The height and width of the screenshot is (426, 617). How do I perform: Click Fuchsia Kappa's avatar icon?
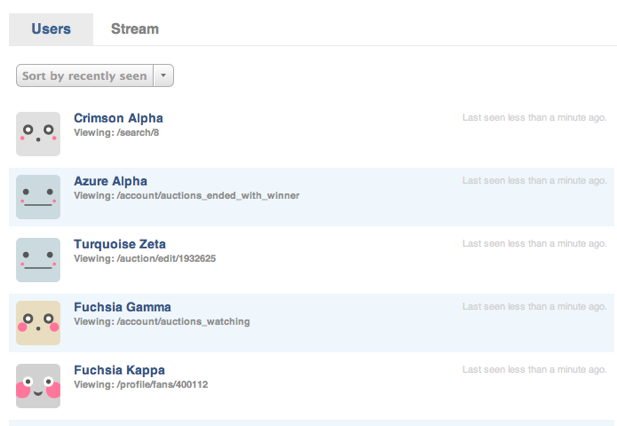point(38,386)
